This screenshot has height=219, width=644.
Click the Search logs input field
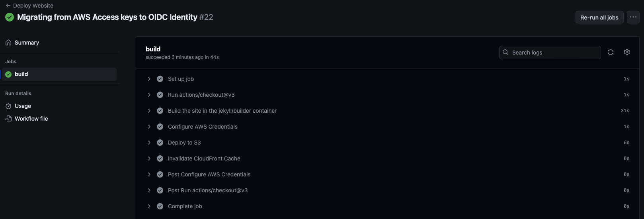(x=550, y=53)
